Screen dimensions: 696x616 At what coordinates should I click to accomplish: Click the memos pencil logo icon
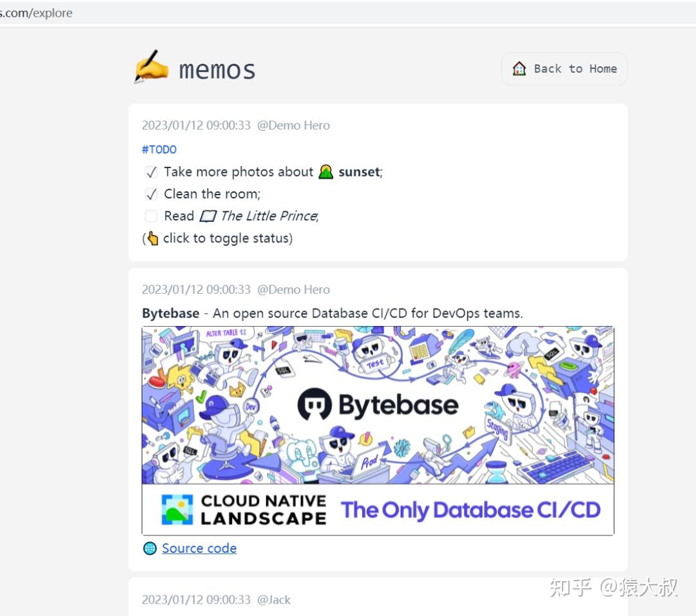point(150,66)
